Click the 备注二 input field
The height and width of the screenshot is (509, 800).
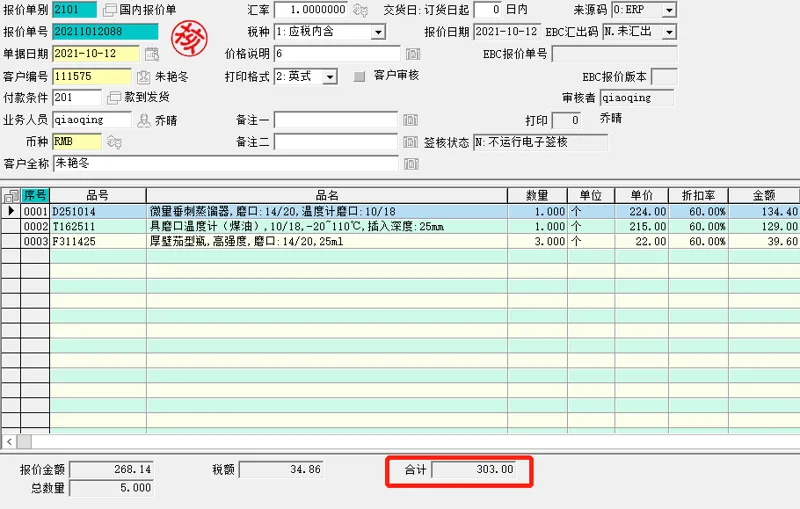click(336, 142)
